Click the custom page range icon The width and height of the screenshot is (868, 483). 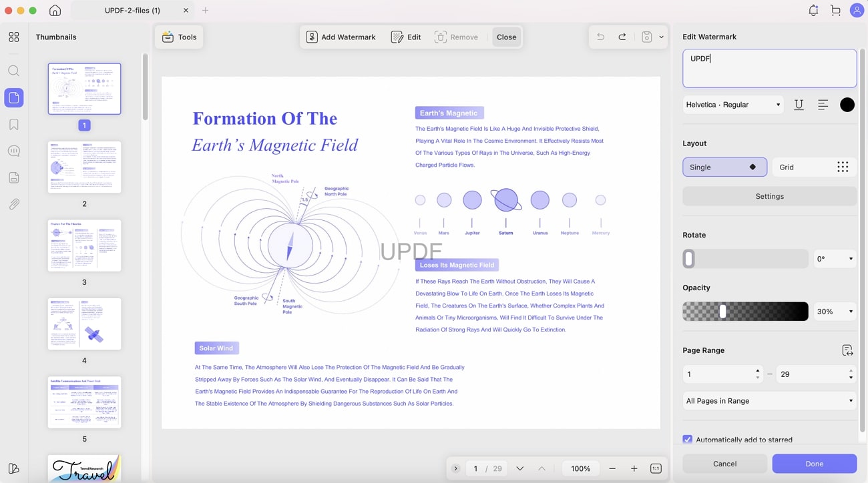click(x=847, y=350)
